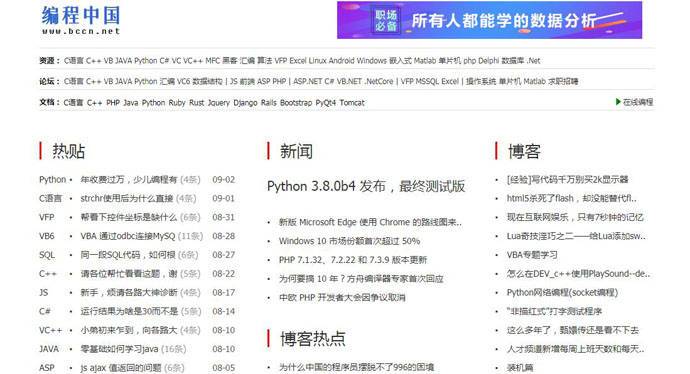Open PyQt4 docs in the 文档 row
The height and width of the screenshot is (374, 690).
[x=326, y=103]
